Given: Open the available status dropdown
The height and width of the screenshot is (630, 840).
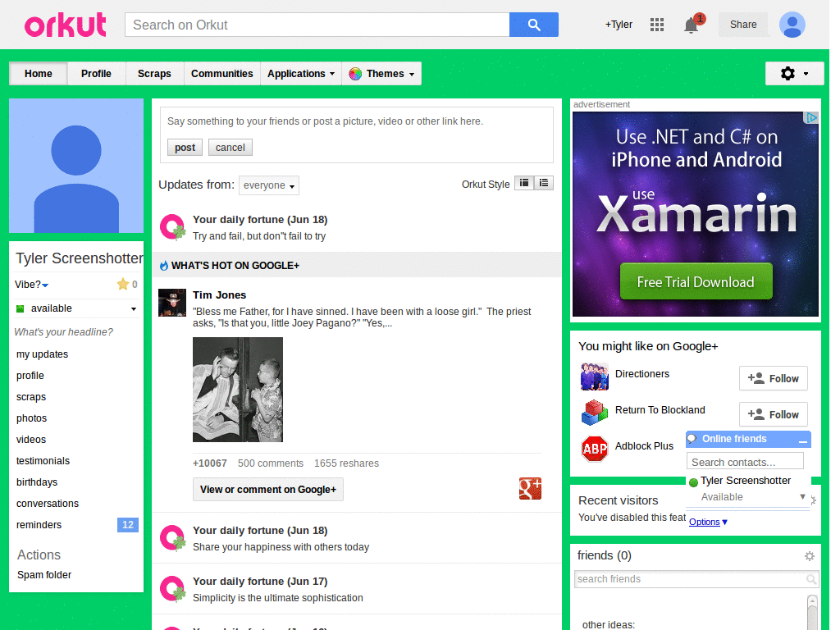Looking at the screenshot, I should tap(134, 308).
